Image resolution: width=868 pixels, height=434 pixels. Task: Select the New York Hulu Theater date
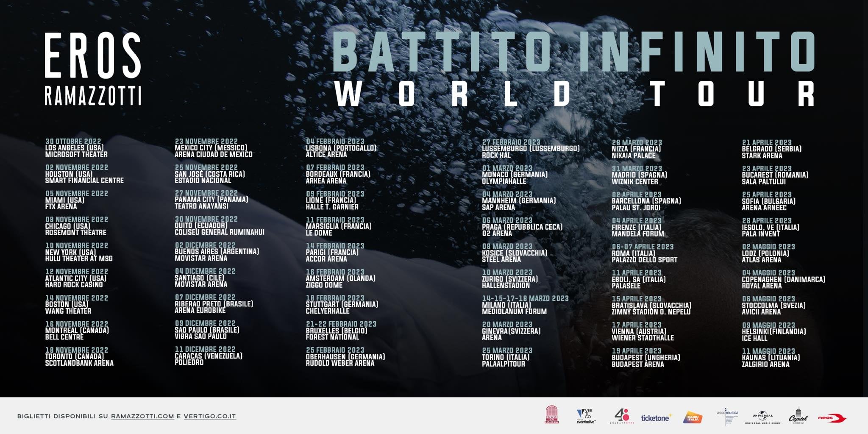pyautogui.click(x=79, y=252)
